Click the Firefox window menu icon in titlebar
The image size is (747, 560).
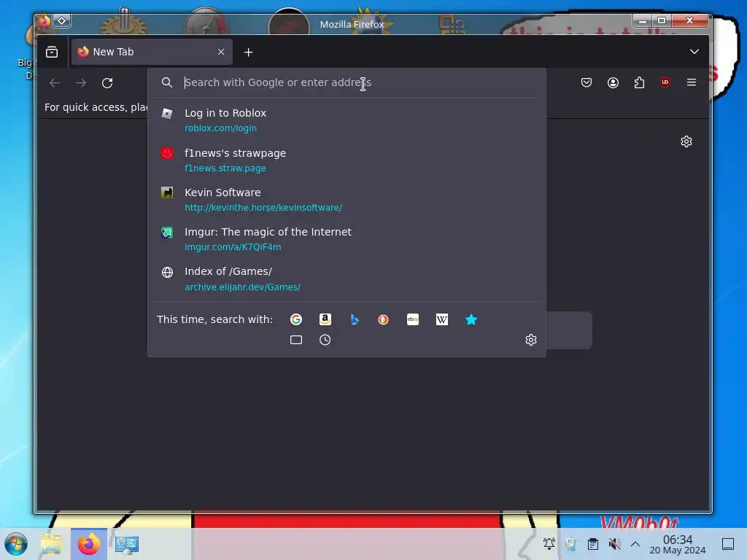pyautogui.click(x=44, y=21)
